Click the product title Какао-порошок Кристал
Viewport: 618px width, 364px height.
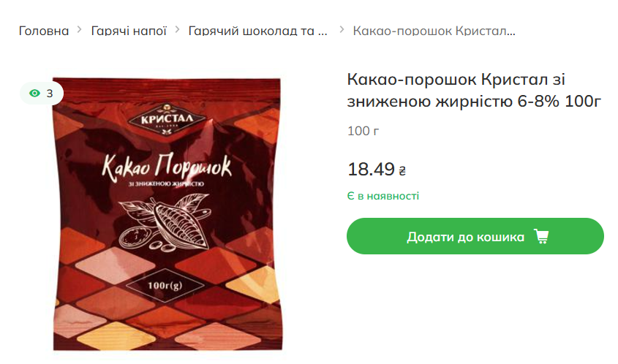pos(474,90)
